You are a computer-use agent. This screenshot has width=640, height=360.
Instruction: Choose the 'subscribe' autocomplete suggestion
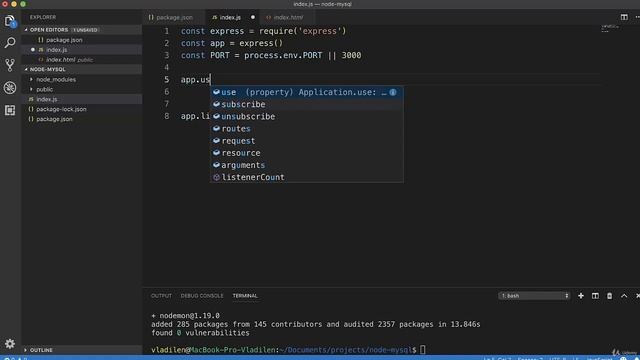pos(307,104)
